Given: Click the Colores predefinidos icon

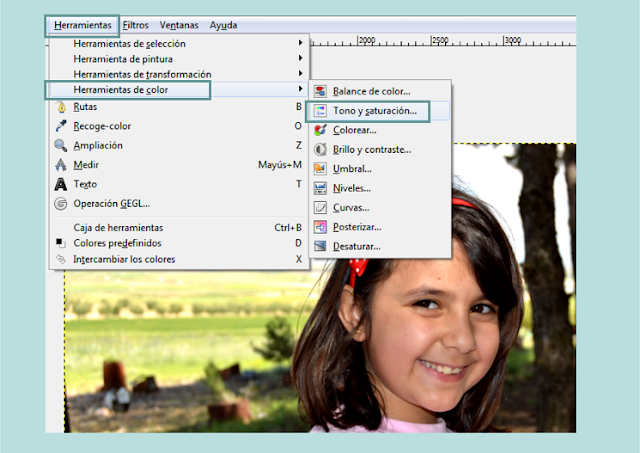Looking at the screenshot, I should click(60, 243).
